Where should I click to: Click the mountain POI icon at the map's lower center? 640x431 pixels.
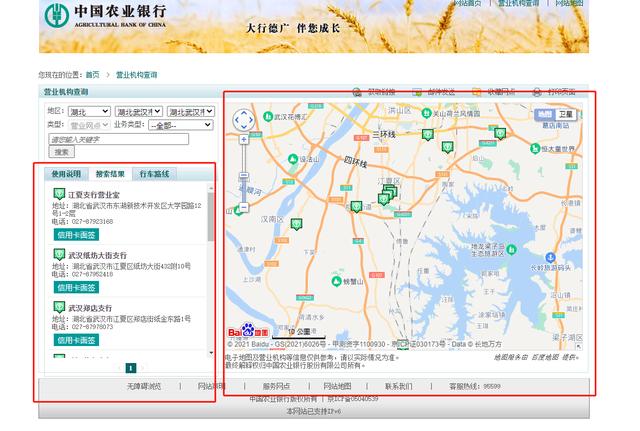coord(336,281)
